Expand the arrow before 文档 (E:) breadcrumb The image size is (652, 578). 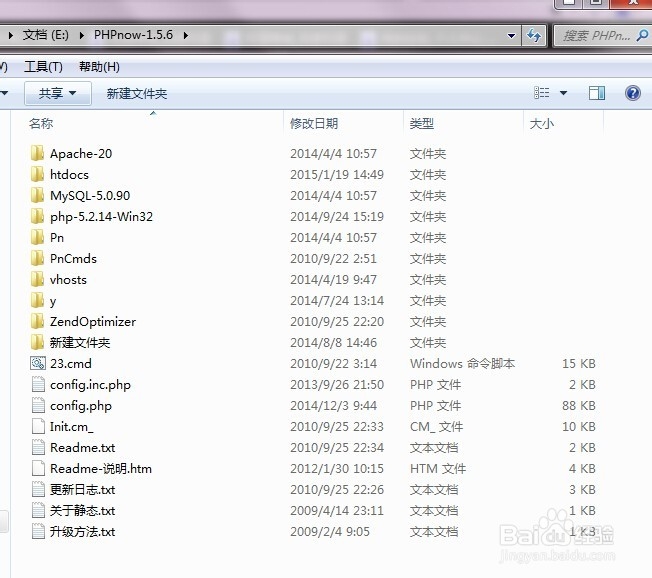(x=11, y=35)
